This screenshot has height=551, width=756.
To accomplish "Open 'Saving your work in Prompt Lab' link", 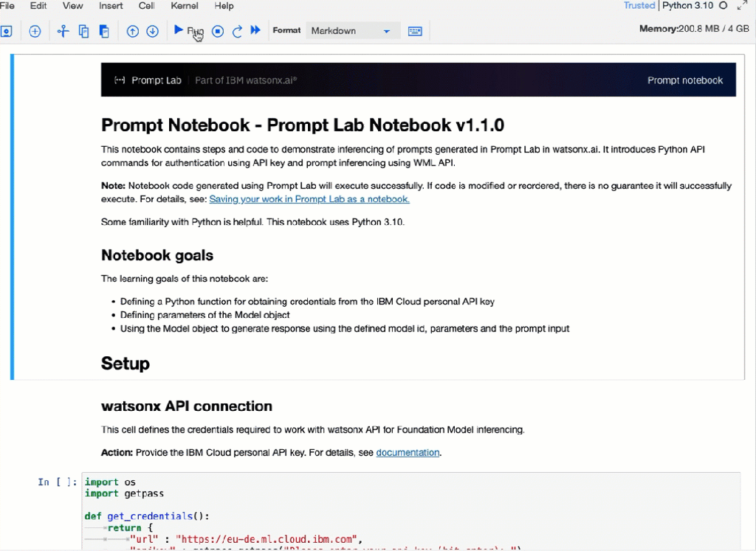I will point(309,199).
